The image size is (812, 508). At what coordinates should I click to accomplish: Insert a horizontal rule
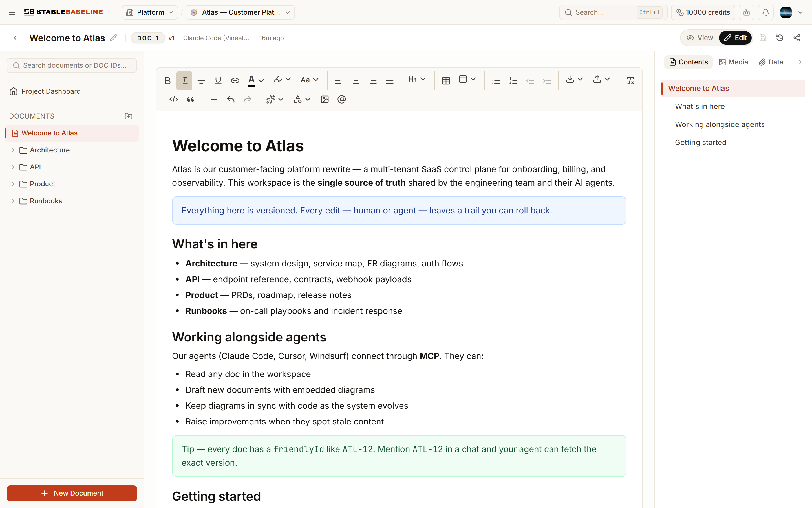coord(213,99)
